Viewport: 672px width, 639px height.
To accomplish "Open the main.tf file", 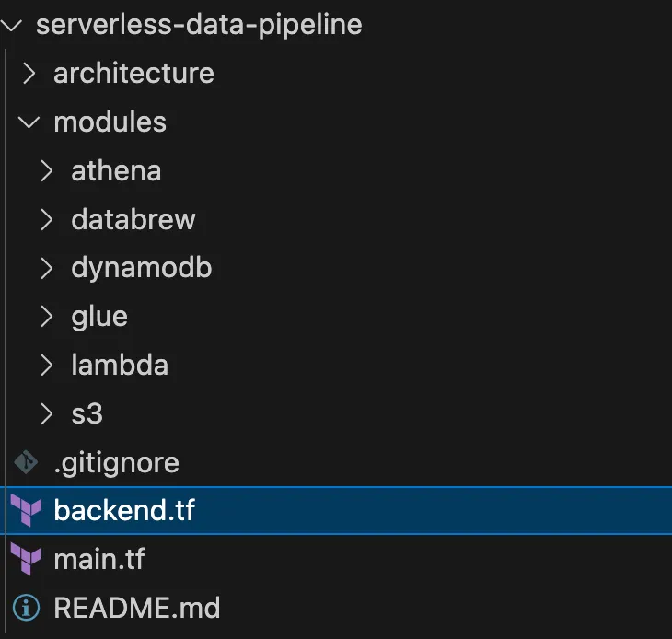I will (x=99, y=560).
